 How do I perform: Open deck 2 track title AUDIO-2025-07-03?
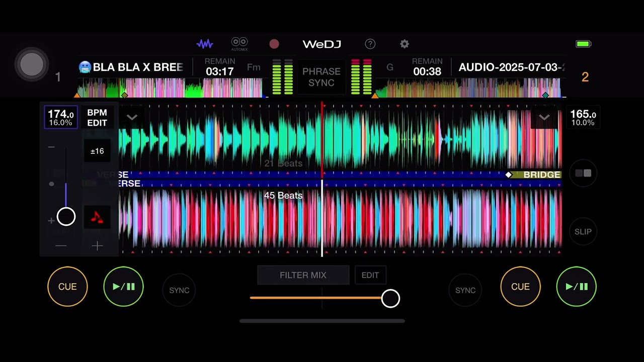tap(512, 67)
